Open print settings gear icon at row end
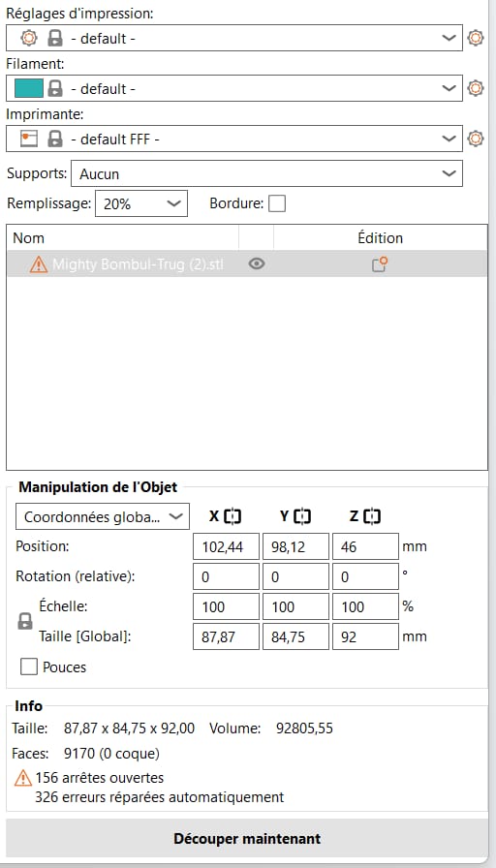The height and width of the screenshot is (868, 496). point(476,38)
